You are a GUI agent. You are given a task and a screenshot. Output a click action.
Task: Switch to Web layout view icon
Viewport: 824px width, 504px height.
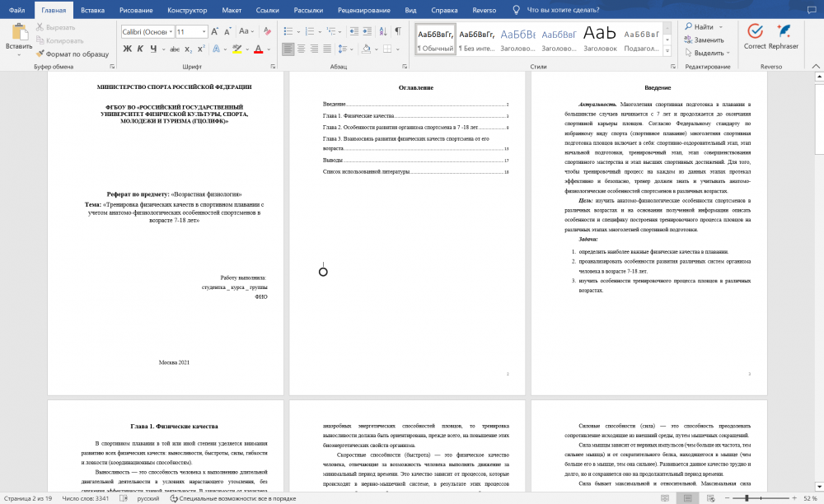pos(710,498)
